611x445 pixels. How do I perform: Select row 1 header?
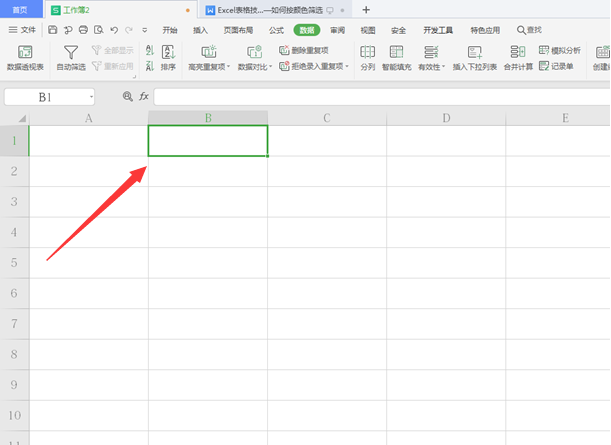click(x=14, y=141)
